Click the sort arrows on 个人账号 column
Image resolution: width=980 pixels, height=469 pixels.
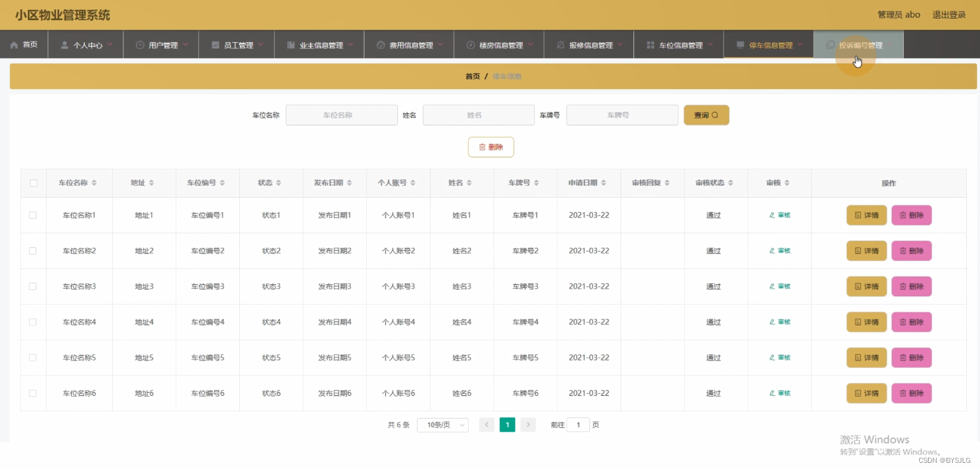(x=413, y=183)
